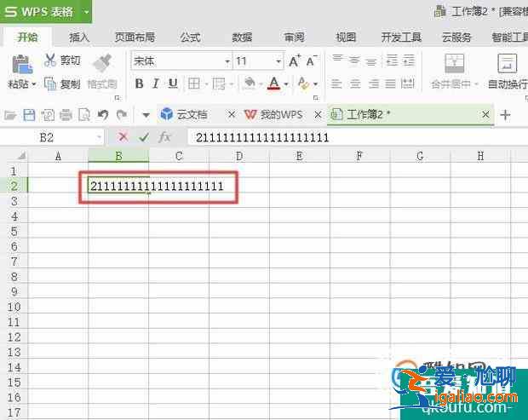Center text horizontally
Screen dimensions: 528x420
pyautogui.click(x=355, y=83)
